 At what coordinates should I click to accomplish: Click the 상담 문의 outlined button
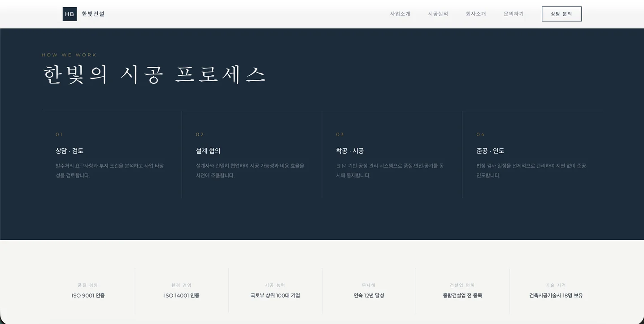coord(561,14)
